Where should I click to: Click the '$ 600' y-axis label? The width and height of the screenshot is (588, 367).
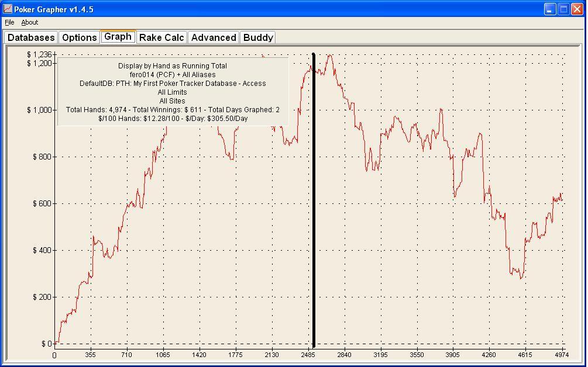(x=42, y=204)
